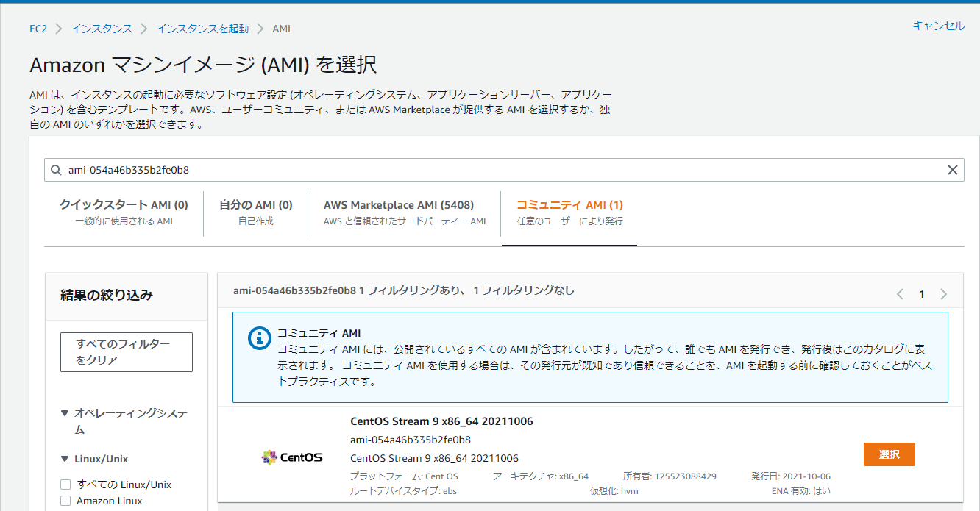The image size is (980, 511).
Task: Check the Amazon Linux filter checkbox
Action: pyautogui.click(x=65, y=501)
